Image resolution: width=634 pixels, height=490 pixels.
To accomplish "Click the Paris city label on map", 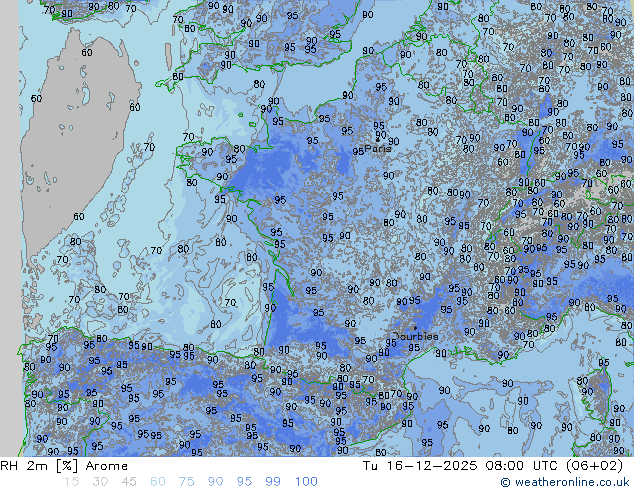I will (x=378, y=149).
